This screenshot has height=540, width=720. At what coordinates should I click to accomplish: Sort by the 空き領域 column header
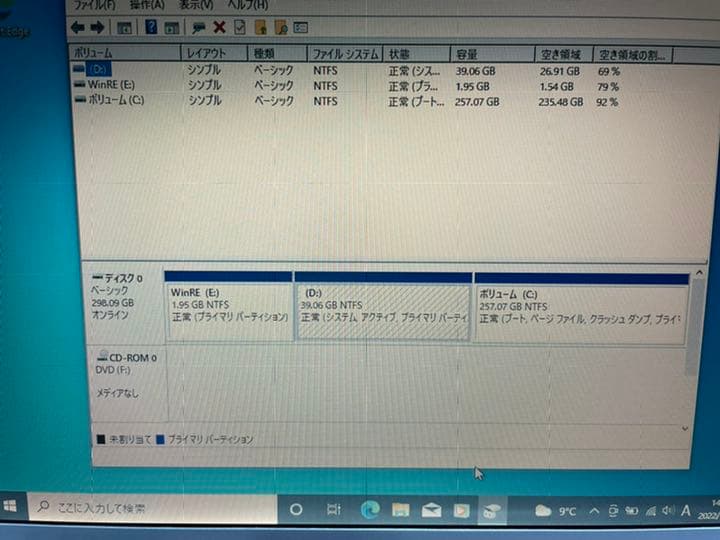click(x=564, y=55)
